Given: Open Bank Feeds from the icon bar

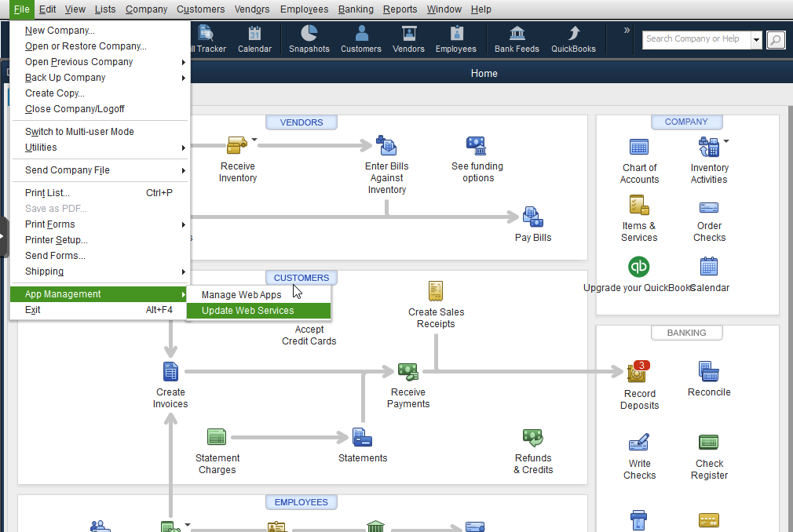Looking at the screenshot, I should click(x=517, y=39).
